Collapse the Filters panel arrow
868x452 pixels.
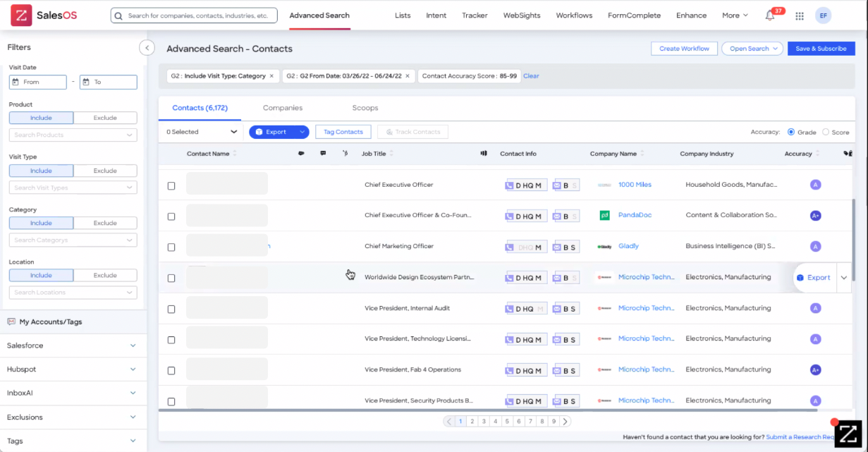point(147,48)
